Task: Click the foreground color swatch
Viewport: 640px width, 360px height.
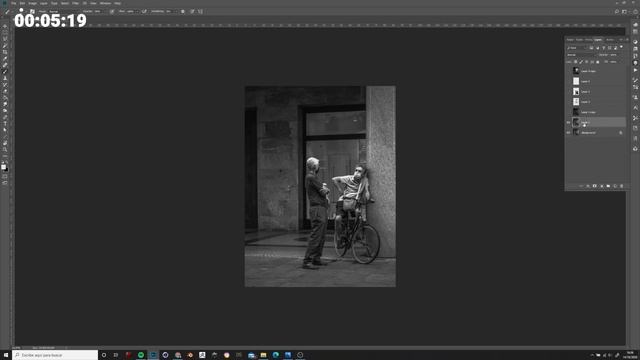Action: (x=4, y=167)
